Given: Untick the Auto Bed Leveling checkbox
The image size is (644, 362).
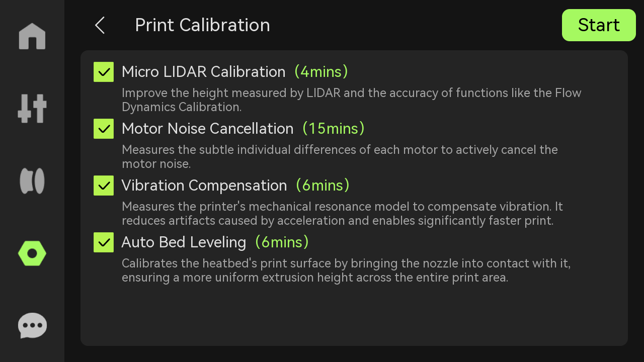Looking at the screenshot, I should coord(104,242).
